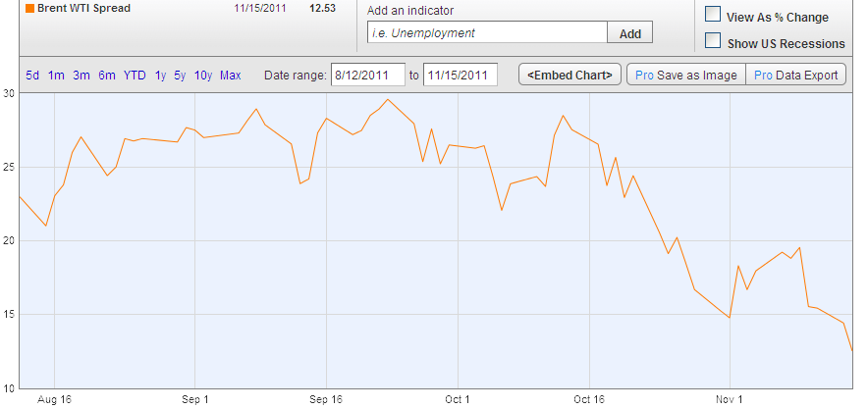Click the Sep 1 axis label
868x409 pixels.
coord(194,399)
